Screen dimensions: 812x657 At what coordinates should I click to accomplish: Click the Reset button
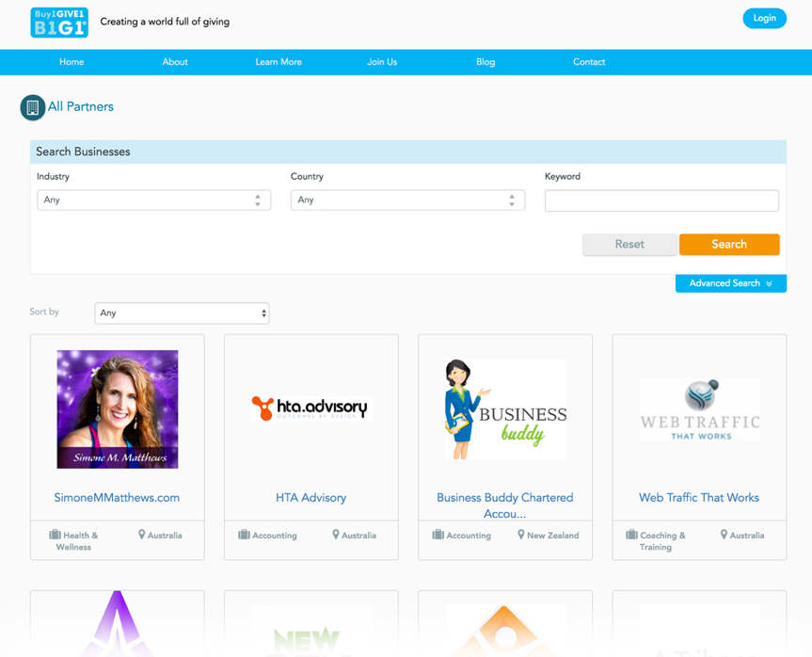[x=629, y=244]
